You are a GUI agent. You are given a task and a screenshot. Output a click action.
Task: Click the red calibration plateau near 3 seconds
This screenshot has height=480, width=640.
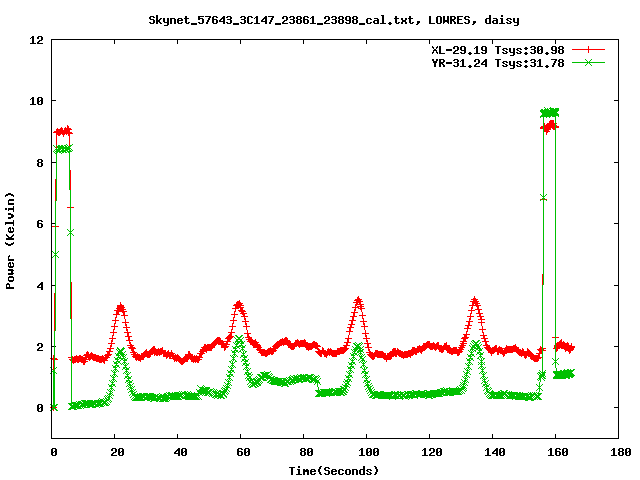point(63,131)
